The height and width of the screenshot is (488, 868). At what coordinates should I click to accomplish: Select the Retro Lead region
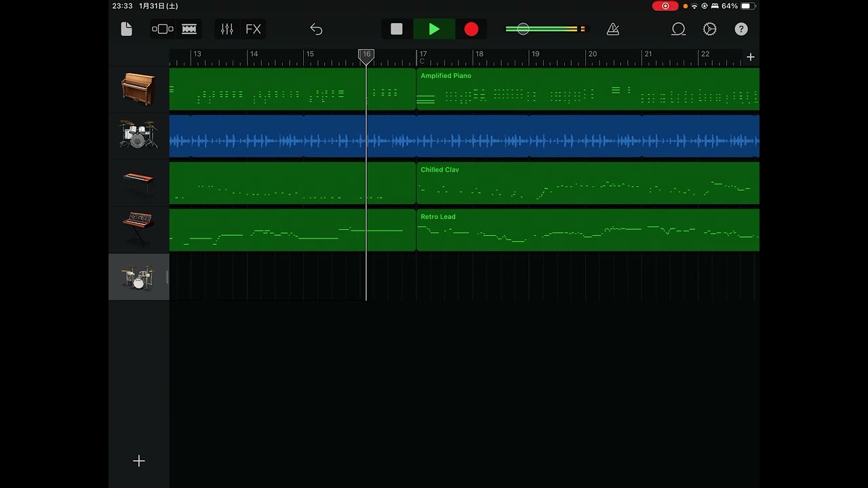(x=588, y=230)
